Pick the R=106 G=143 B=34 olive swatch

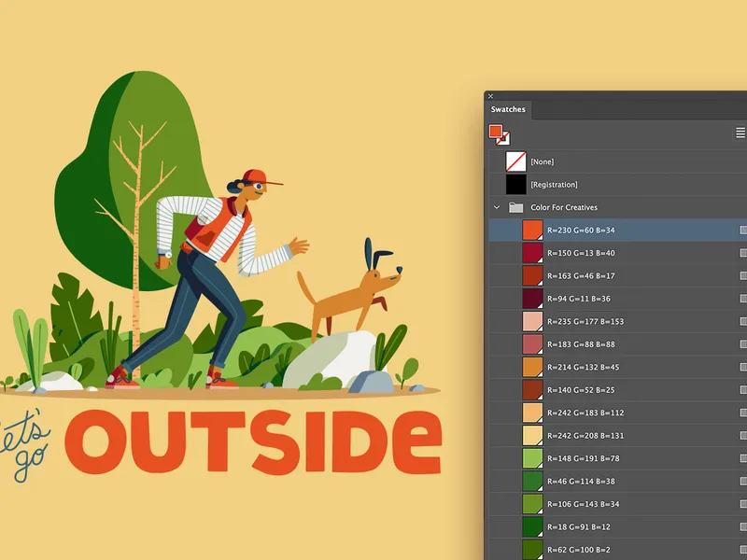click(532, 504)
